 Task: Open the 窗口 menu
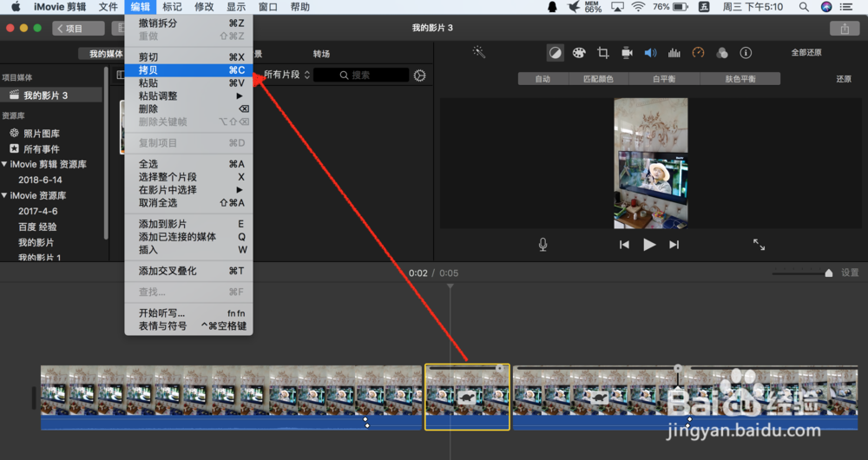point(268,7)
